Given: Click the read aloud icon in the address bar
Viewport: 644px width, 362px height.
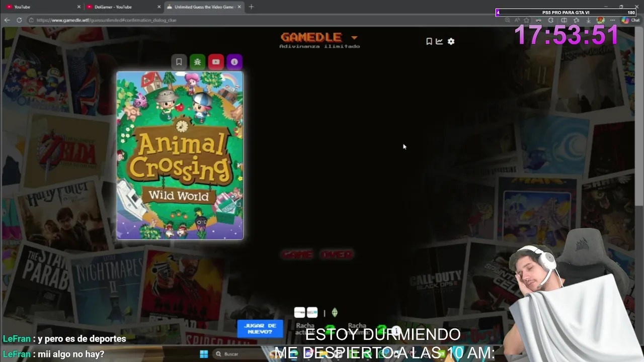Looking at the screenshot, I should (517, 20).
